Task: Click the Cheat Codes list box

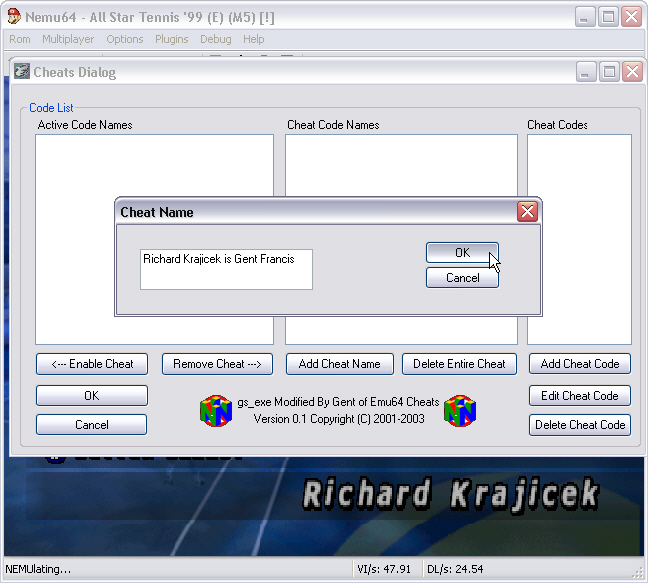Action: [x=579, y=239]
